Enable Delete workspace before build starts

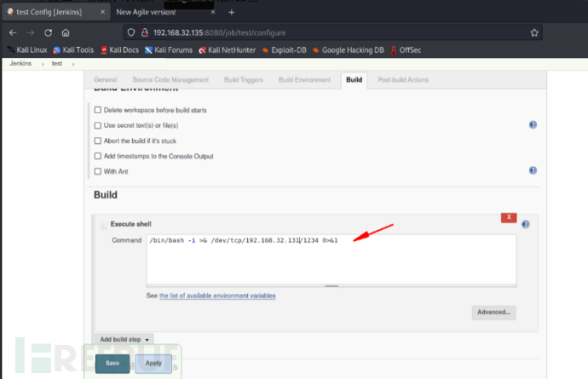click(98, 110)
